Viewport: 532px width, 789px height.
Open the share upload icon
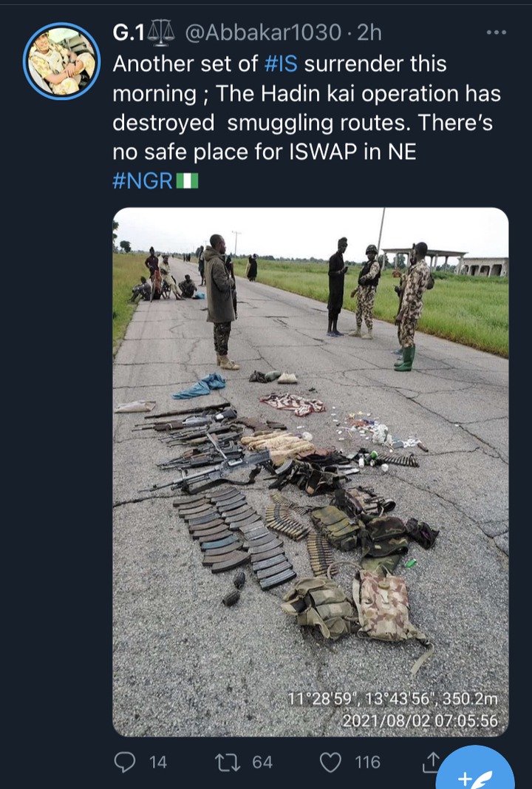coord(431,762)
